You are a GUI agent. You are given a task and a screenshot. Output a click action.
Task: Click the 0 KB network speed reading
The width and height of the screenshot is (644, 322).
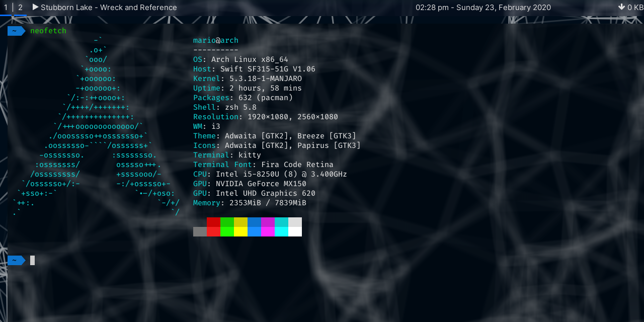pyautogui.click(x=635, y=8)
